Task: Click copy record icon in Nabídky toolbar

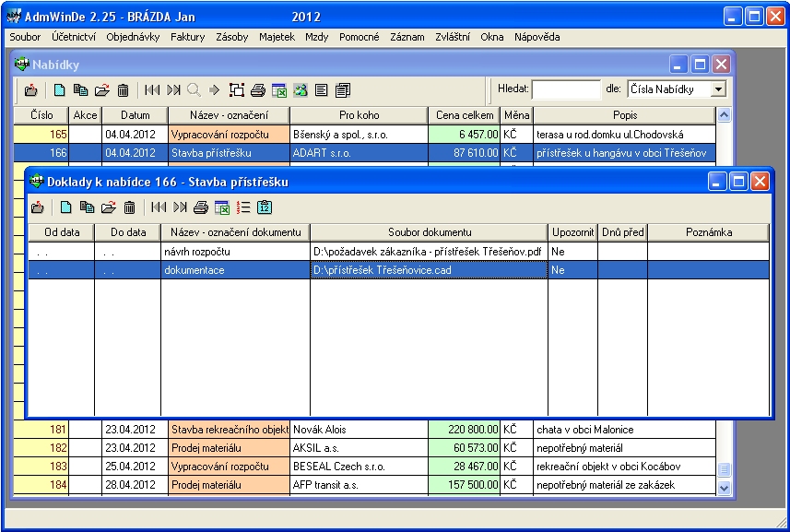Action: (x=80, y=90)
